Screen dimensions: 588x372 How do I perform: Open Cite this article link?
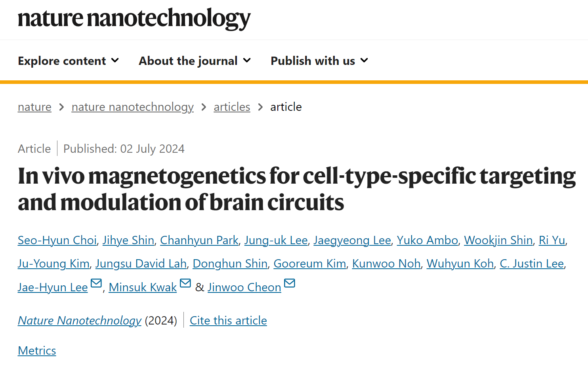pyautogui.click(x=228, y=320)
